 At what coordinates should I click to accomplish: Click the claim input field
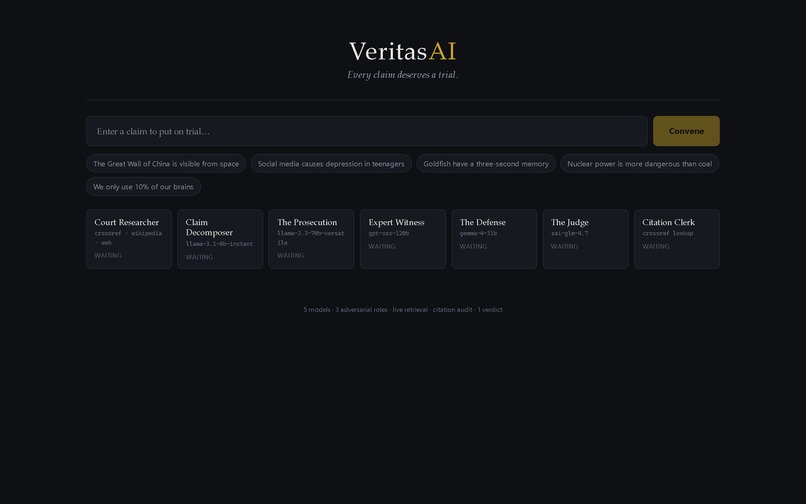point(367,131)
